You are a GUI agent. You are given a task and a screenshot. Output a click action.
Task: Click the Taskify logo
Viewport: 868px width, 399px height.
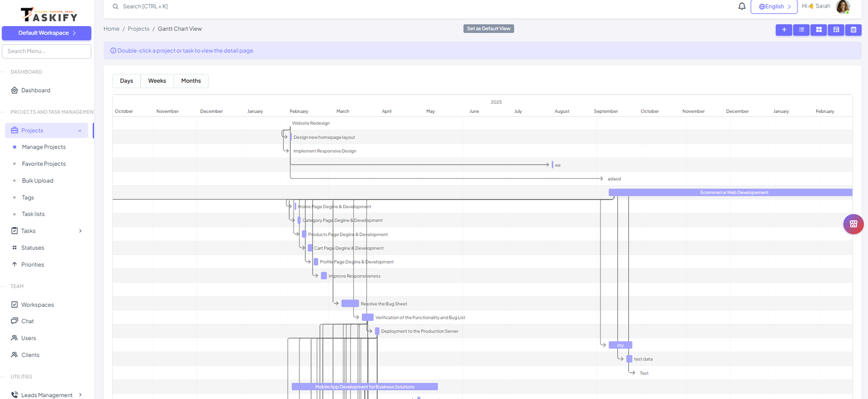click(49, 15)
